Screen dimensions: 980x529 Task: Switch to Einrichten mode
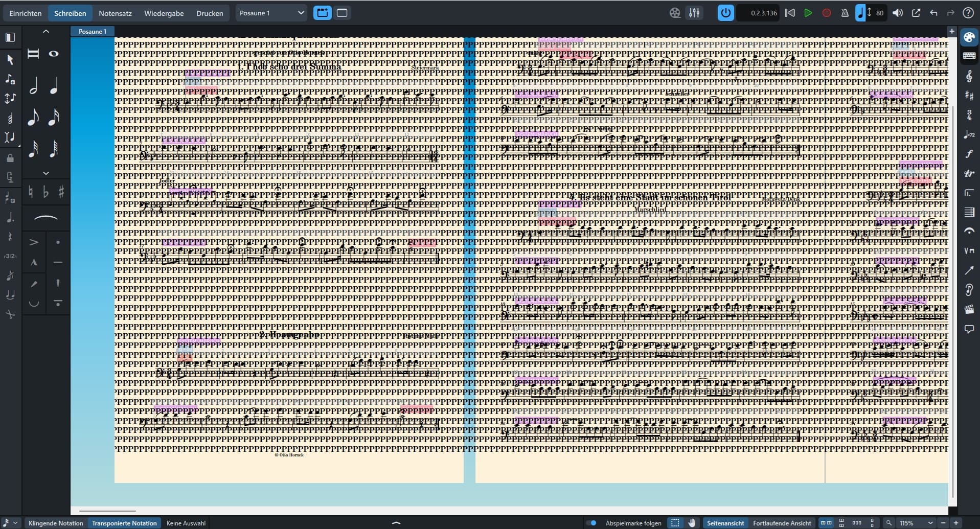point(26,13)
